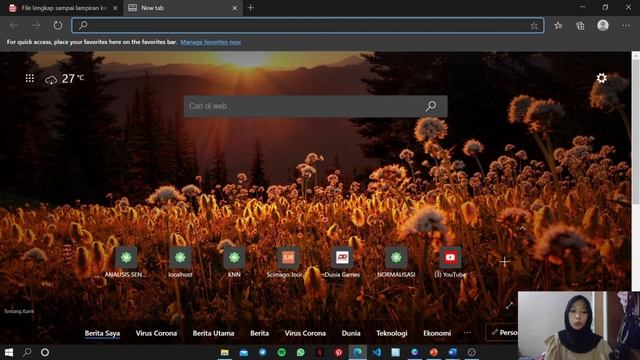Open Edge Settings and more ellipsis menu
Image resolution: width=640 pixels, height=360 pixels.
[x=626, y=26]
